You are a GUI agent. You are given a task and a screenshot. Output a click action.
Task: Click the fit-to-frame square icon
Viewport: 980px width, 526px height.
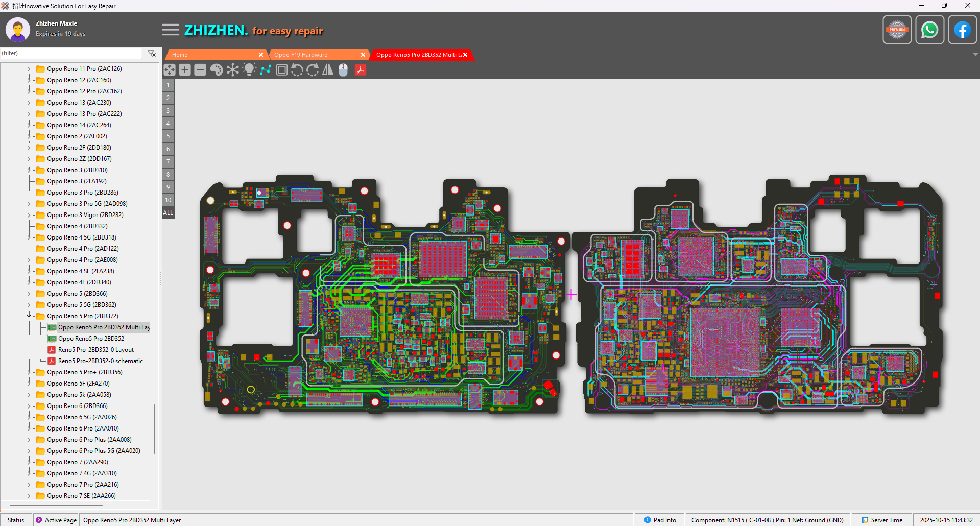click(x=281, y=70)
